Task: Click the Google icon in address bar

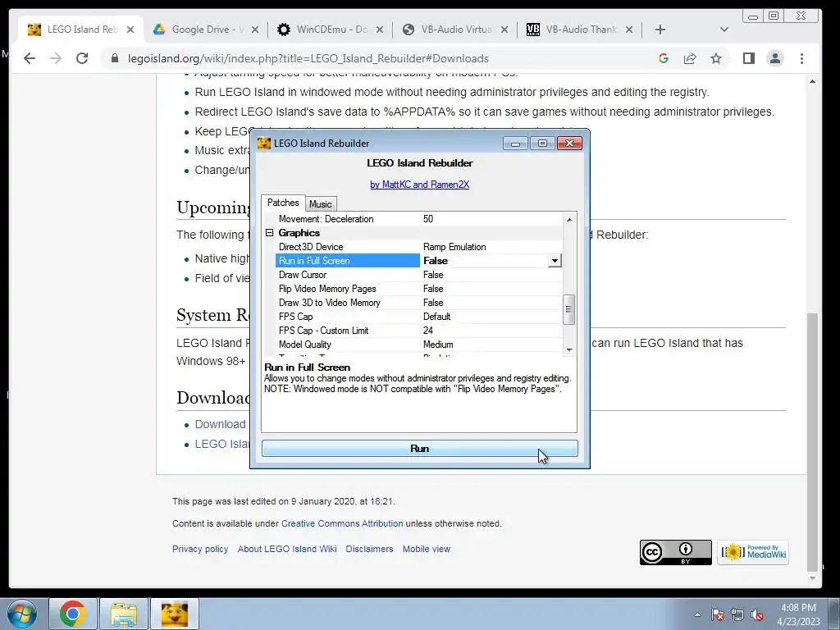Action: point(663,58)
